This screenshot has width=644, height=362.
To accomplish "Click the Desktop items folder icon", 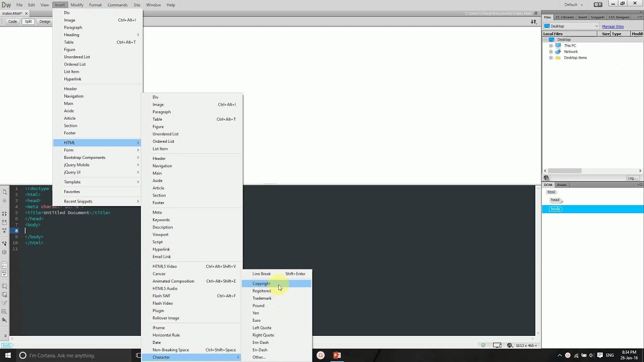I will coord(557,57).
